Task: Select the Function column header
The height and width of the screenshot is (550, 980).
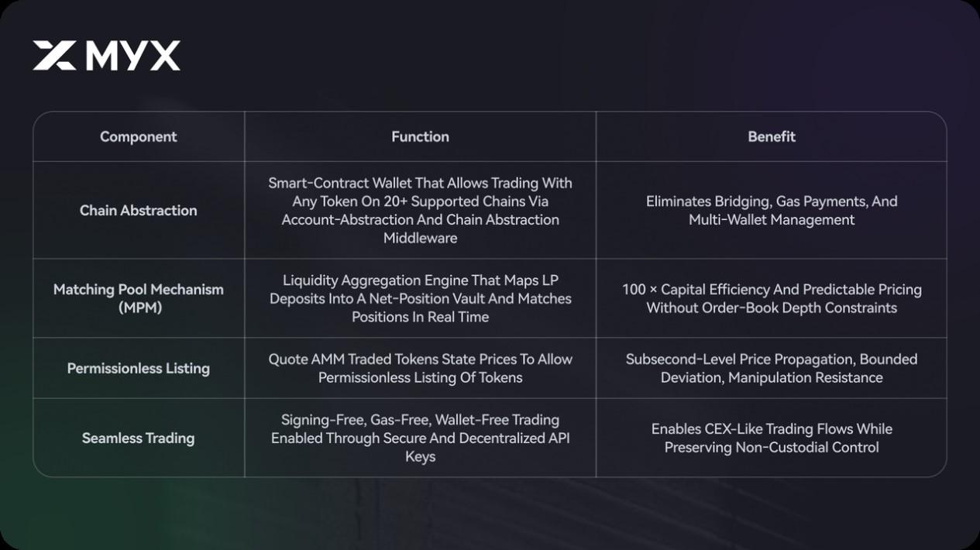Action: (420, 137)
